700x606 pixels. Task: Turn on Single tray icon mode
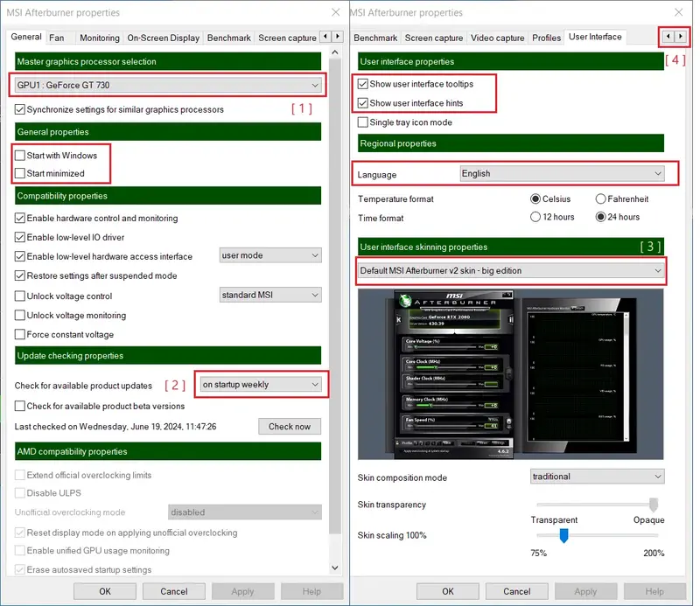tap(363, 122)
